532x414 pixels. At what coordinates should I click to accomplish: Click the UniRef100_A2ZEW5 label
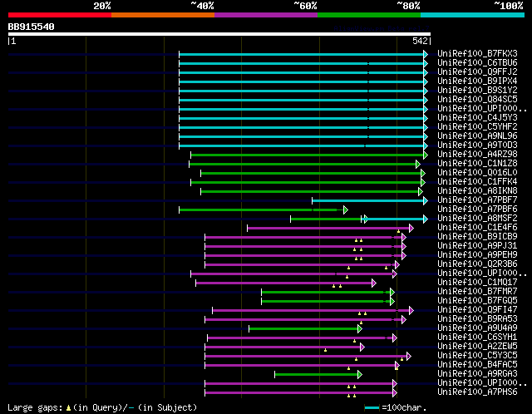point(477,347)
